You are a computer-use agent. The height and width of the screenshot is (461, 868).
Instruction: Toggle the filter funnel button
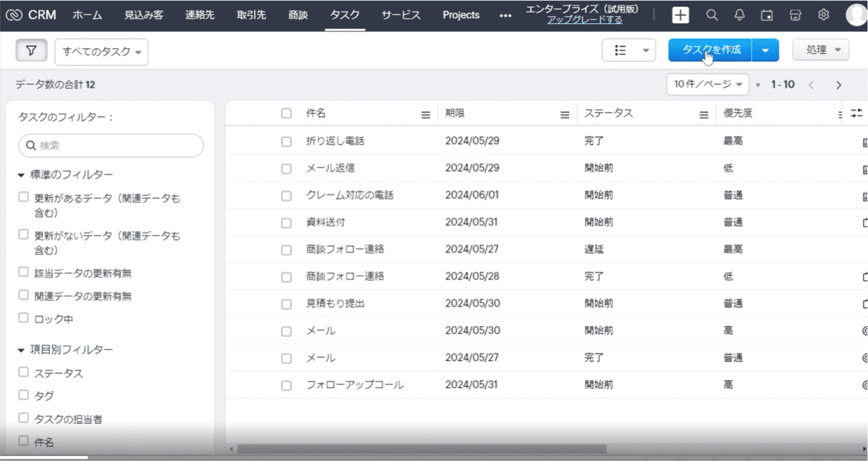click(x=32, y=51)
